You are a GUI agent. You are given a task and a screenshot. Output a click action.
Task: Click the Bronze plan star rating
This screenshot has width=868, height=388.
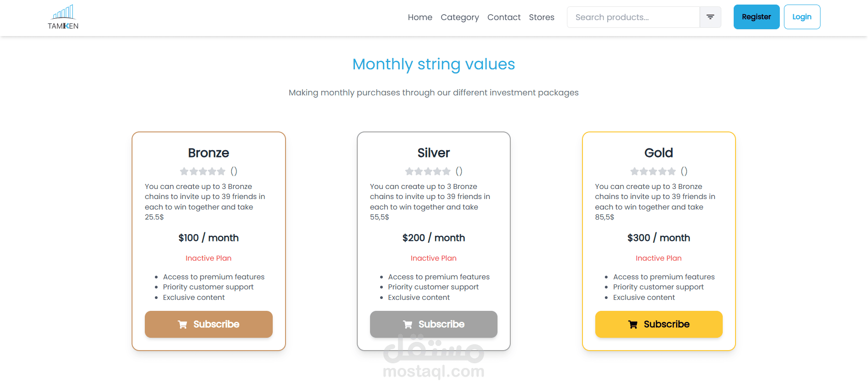tap(202, 172)
